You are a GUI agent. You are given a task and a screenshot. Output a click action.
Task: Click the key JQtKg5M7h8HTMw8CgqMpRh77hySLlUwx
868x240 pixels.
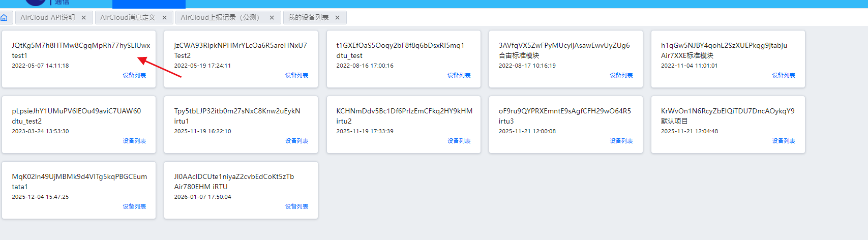81,45
